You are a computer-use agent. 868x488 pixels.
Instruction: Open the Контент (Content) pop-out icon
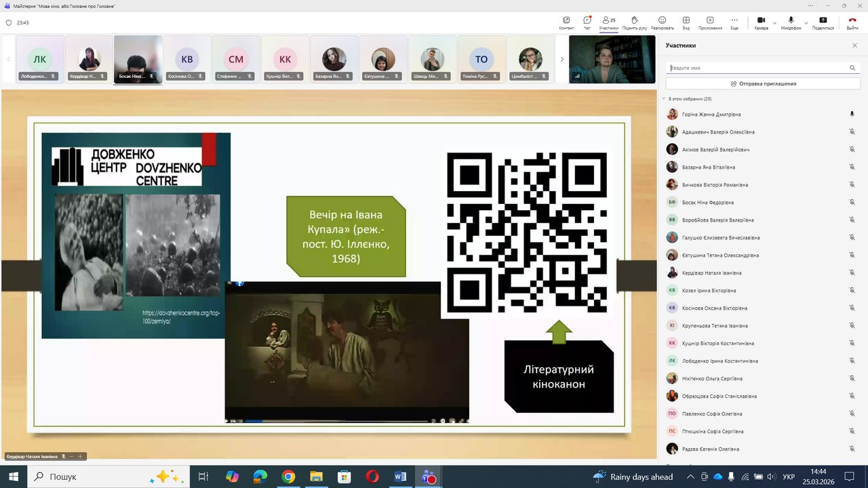566,22
